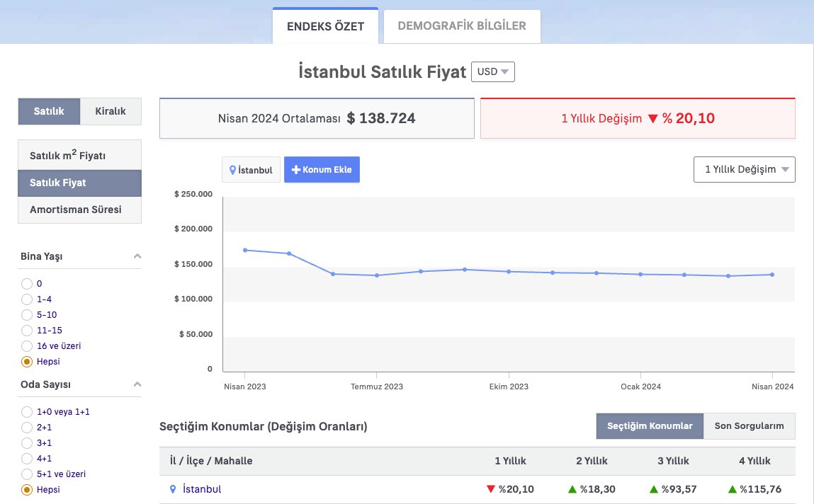The image size is (814, 504).
Task: Choose 16 ve üzeri building age
Action: coord(27,346)
